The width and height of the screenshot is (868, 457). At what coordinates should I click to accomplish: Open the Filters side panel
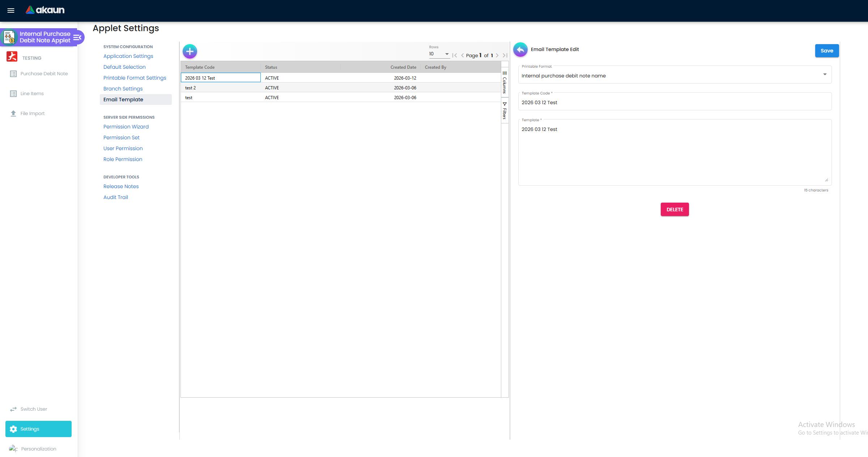[x=505, y=111]
